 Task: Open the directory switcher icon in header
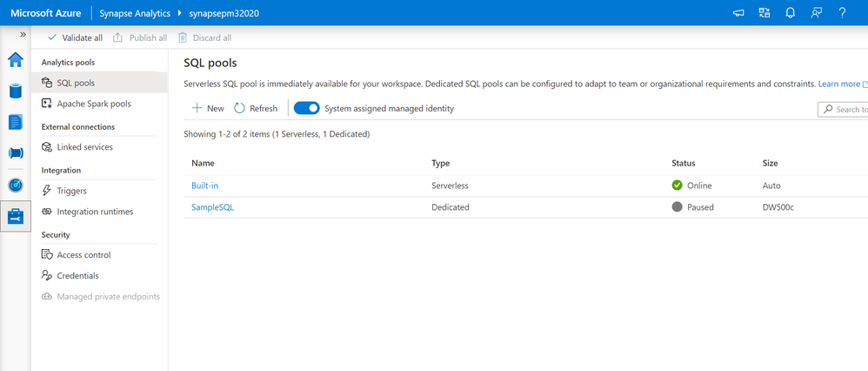pos(765,13)
